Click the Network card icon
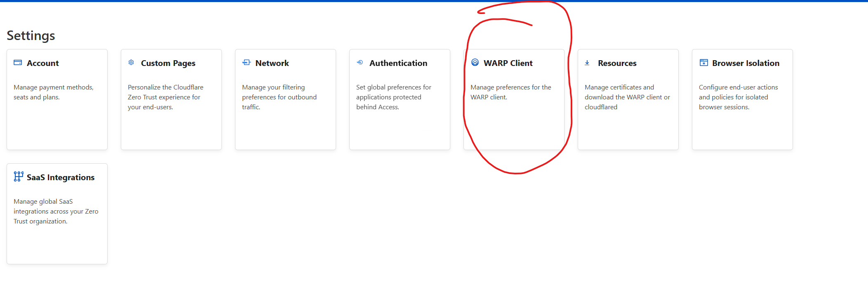This screenshot has width=868, height=308. tap(246, 62)
